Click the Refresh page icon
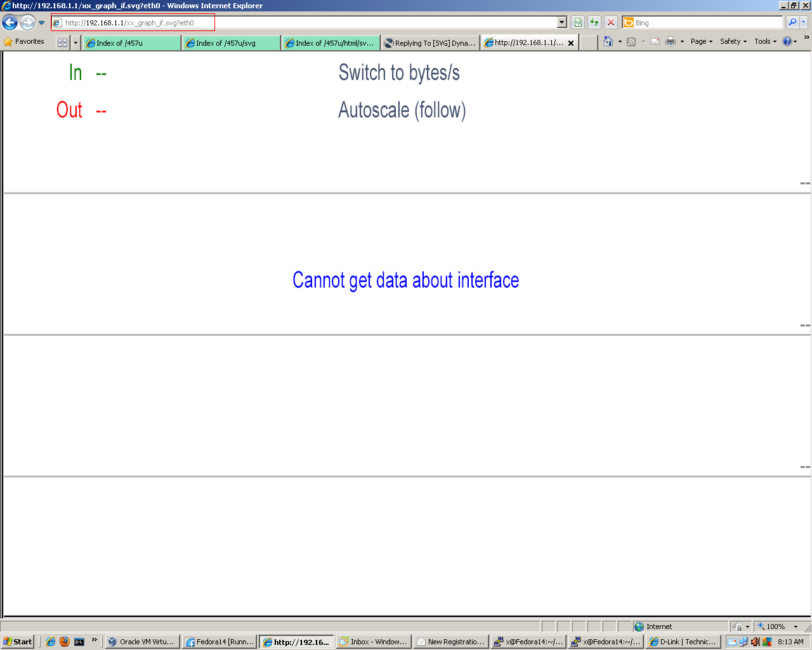The width and height of the screenshot is (812, 650). click(594, 23)
